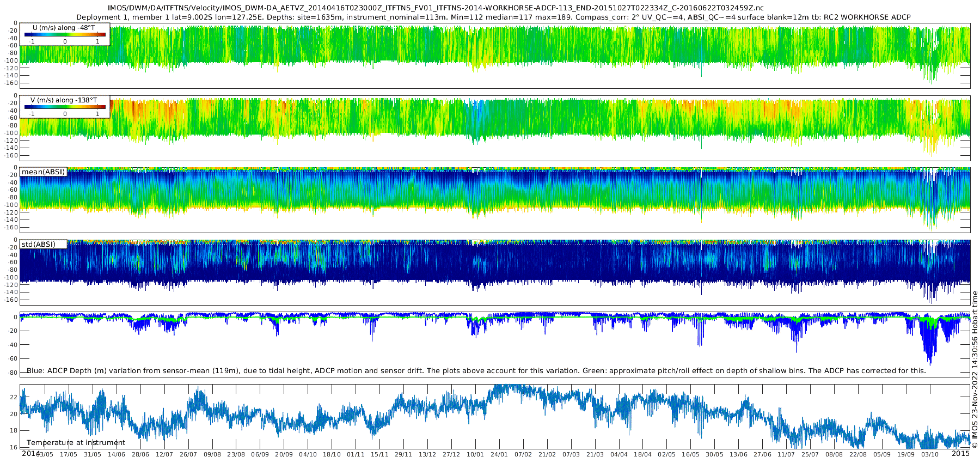980x463 pixels.
Task: Click the U velocity plot panel
Action: point(495,56)
